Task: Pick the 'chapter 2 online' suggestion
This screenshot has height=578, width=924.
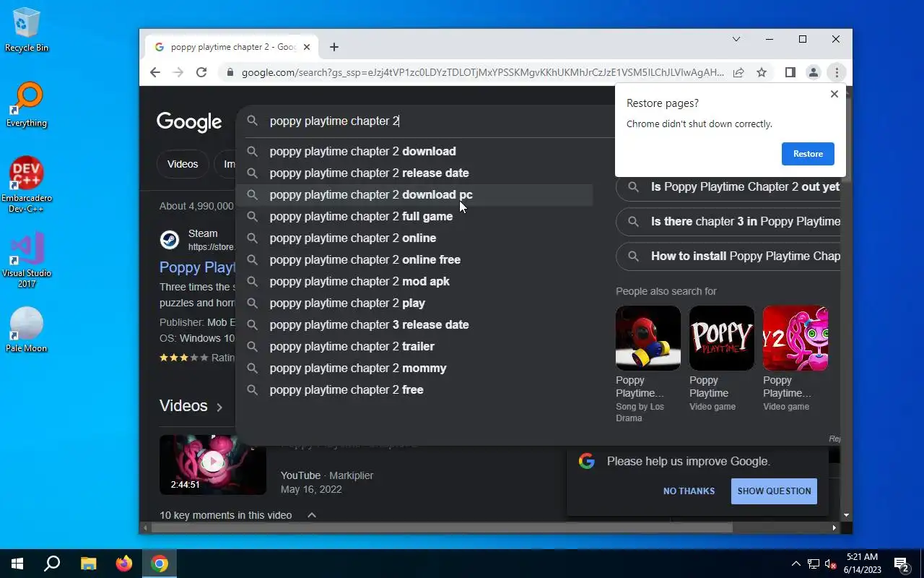Action: (x=414, y=238)
